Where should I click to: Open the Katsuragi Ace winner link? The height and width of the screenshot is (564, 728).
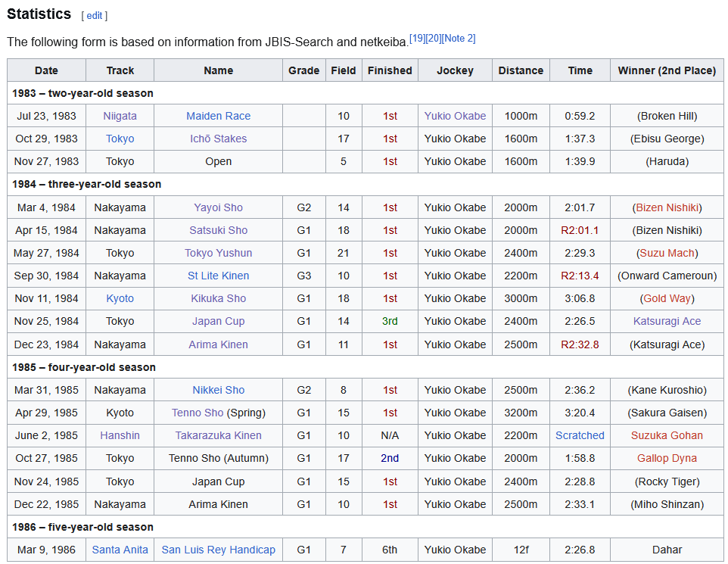pyautogui.click(x=667, y=322)
